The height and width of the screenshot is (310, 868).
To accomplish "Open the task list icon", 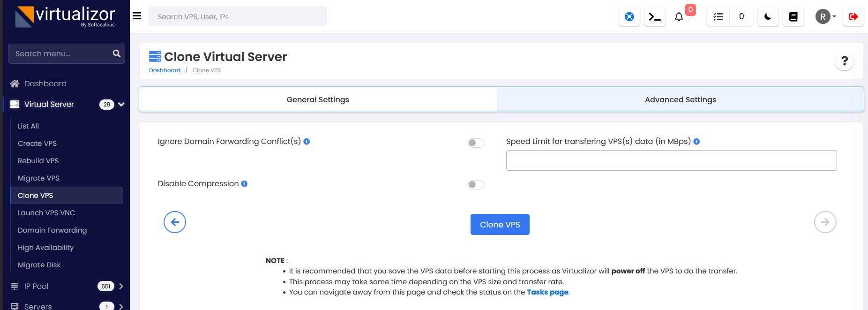I will coord(718,17).
